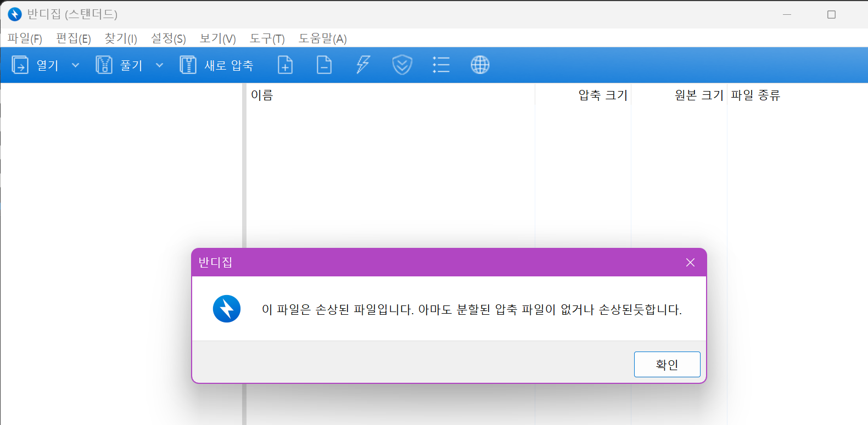
Task: Open the 편집(E) menu
Action: [74, 38]
